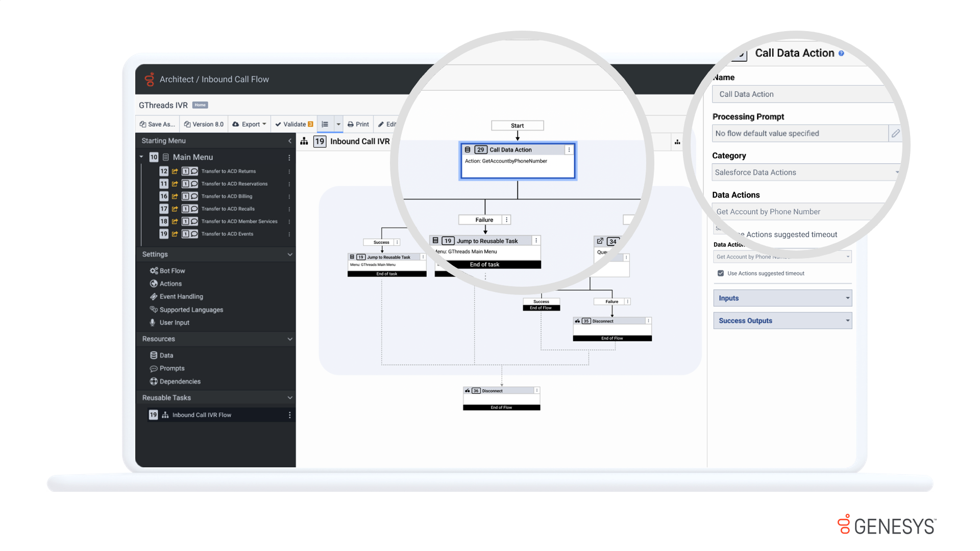The image size is (980, 551).
Task: Select the Inbound Call IVR Flow reusable task
Action: tap(202, 415)
